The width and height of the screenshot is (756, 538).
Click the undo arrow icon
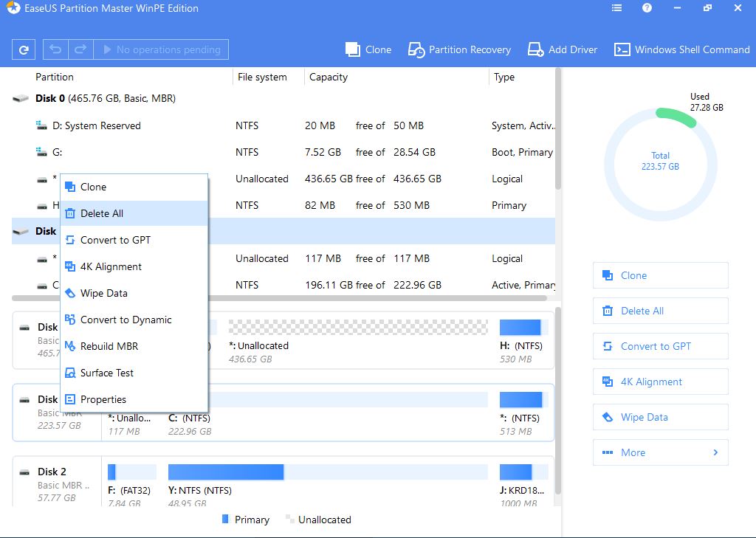pos(55,49)
